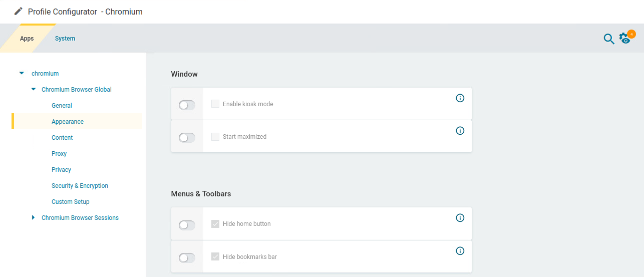Check the Enable kiosk mode checkbox
The width and height of the screenshot is (644, 277).
[215, 104]
